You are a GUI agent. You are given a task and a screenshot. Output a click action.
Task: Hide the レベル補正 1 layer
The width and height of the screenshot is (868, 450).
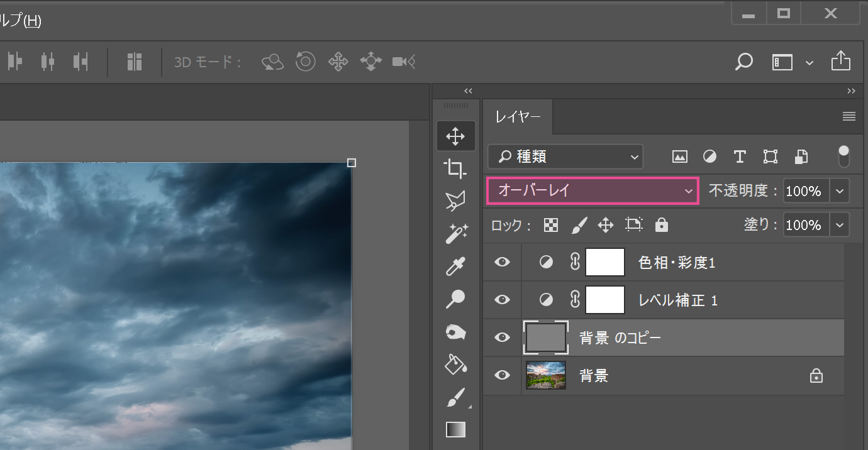502,300
